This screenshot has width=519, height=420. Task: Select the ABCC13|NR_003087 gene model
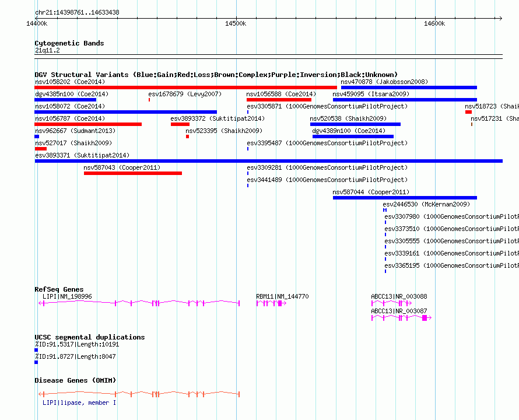[402, 318]
